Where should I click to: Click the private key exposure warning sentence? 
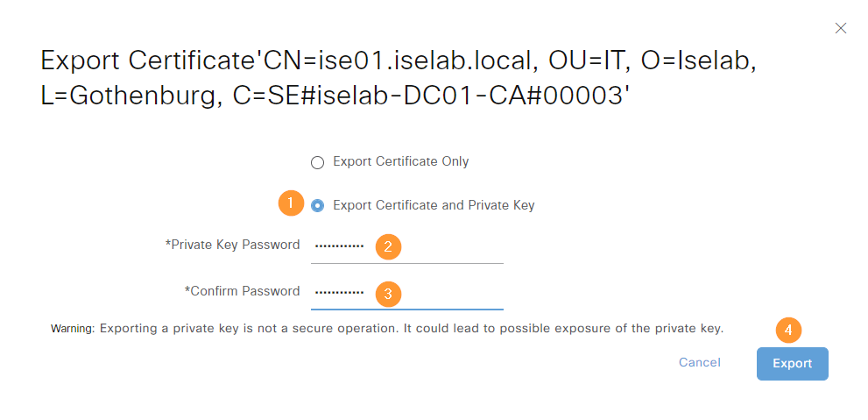[x=387, y=329]
